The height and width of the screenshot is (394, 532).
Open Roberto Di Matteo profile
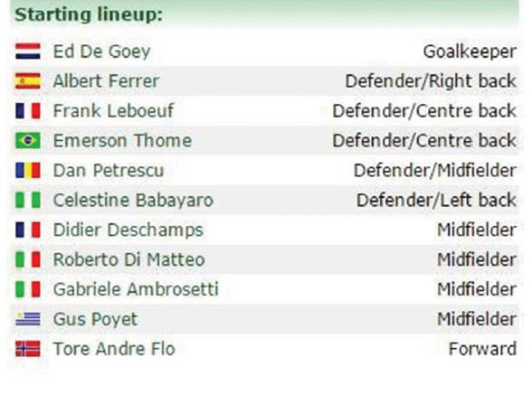[128, 260]
